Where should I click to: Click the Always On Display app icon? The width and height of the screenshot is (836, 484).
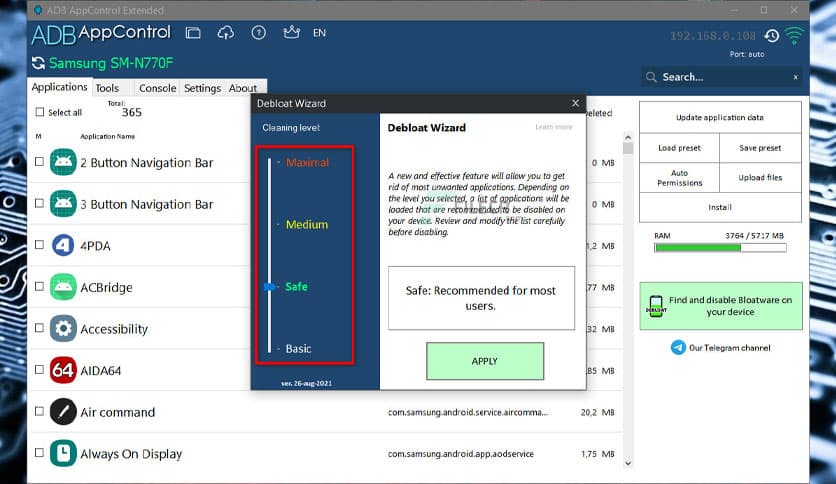click(63, 453)
